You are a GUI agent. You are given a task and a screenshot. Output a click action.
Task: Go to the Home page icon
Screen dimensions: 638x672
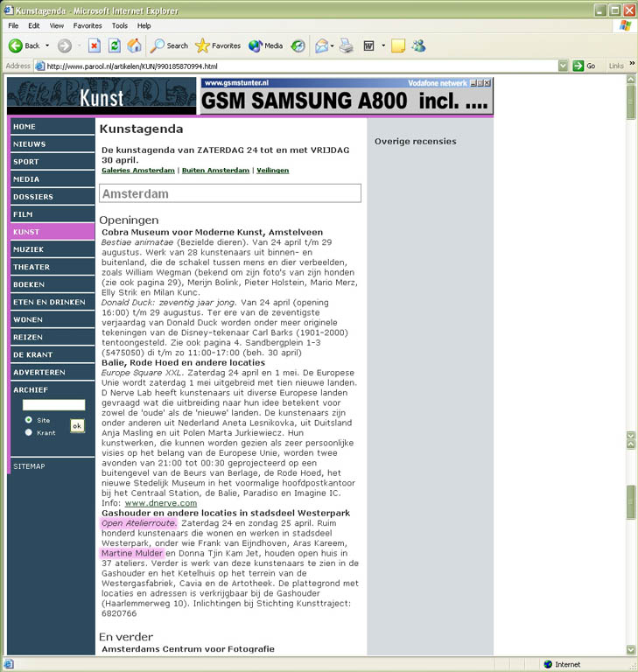[x=134, y=45]
